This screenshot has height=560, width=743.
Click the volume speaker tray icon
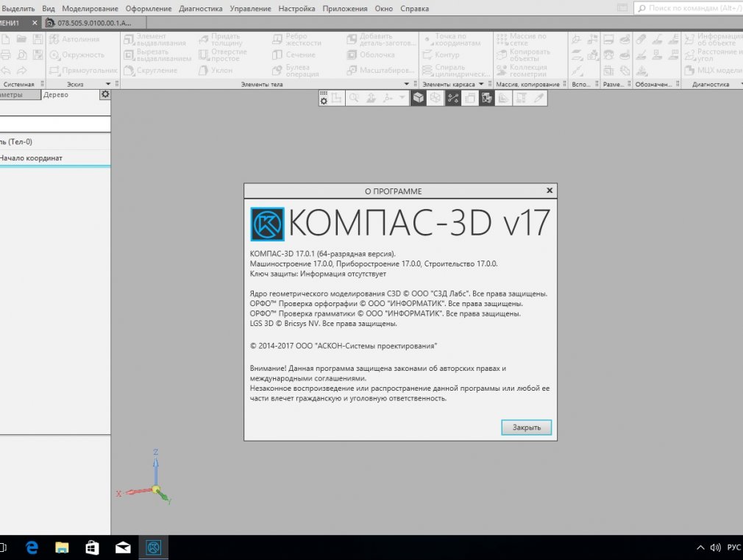coord(715,547)
